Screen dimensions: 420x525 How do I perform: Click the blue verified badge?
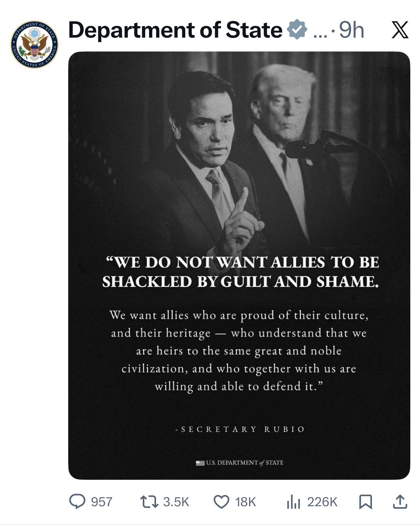click(x=297, y=30)
